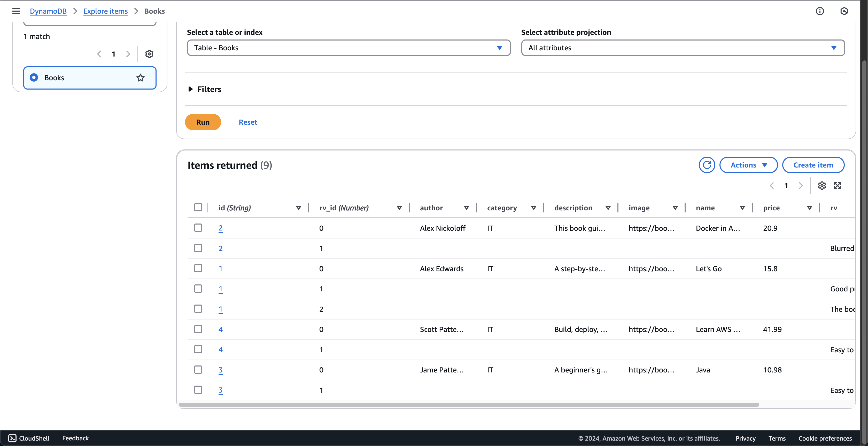Screen dimensions: 868x446
Task: Open item id 2 with rv_id 0
Action: click(220, 228)
